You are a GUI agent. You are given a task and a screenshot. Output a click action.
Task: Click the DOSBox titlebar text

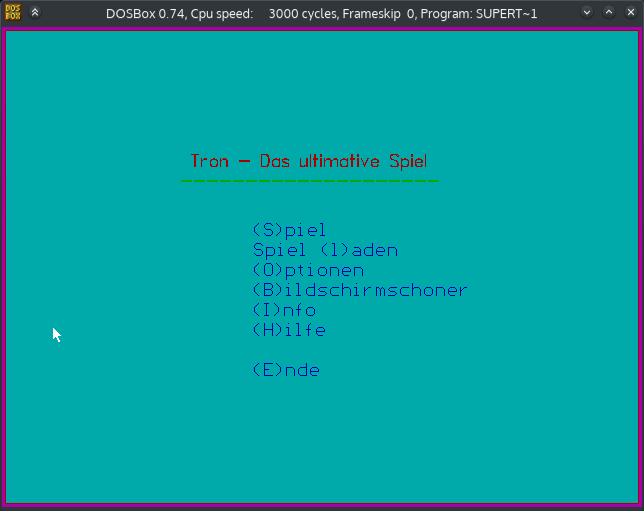[x=321, y=14]
